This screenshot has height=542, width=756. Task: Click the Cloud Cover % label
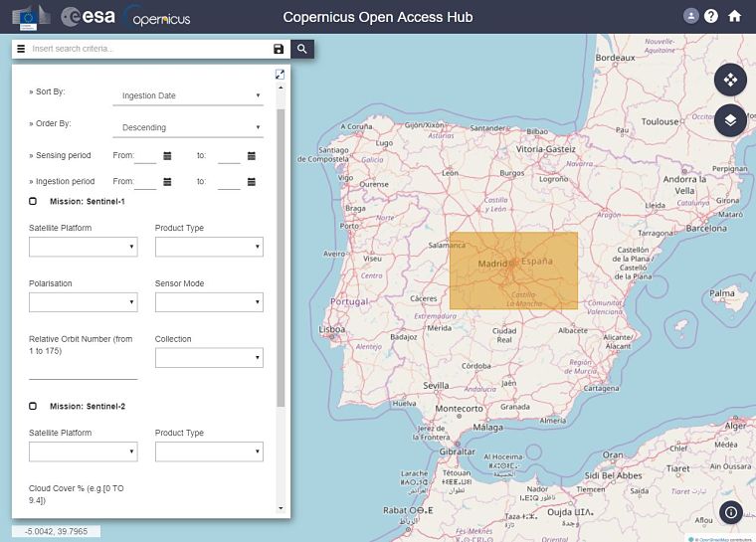click(77, 494)
